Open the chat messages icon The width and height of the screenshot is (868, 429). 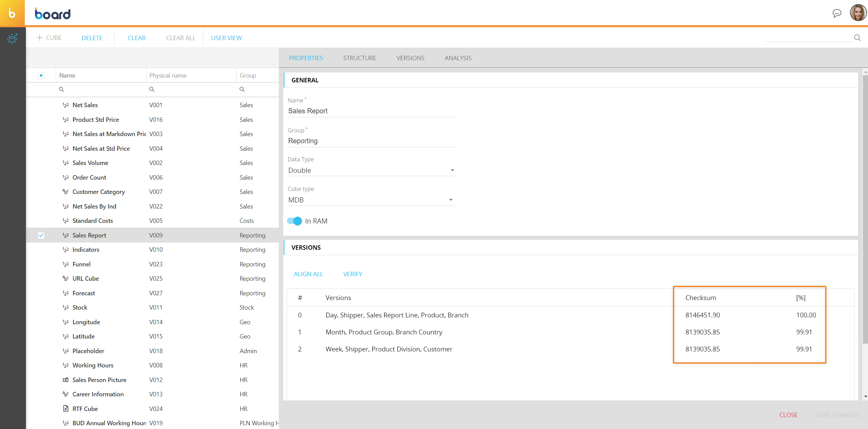(x=837, y=13)
